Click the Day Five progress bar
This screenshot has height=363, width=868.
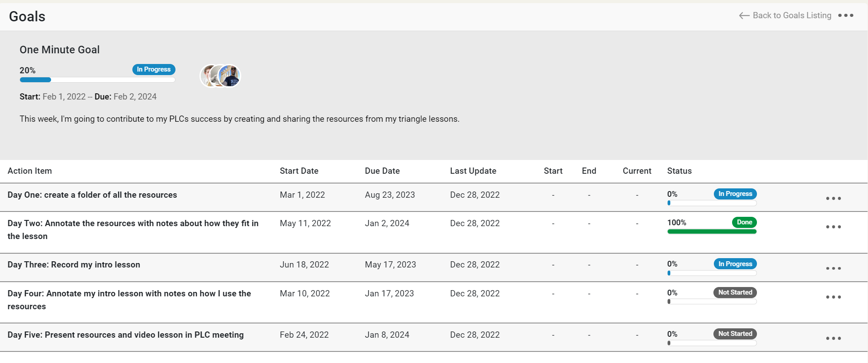click(712, 343)
